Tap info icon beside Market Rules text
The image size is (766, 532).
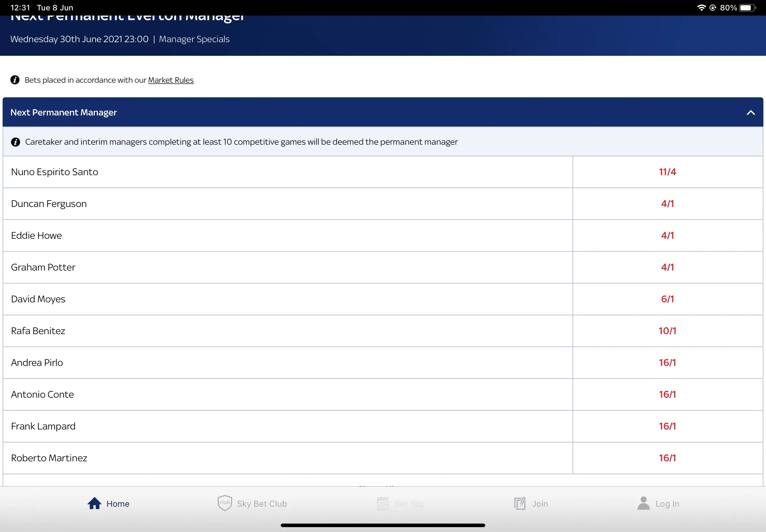(x=15, y=80)
